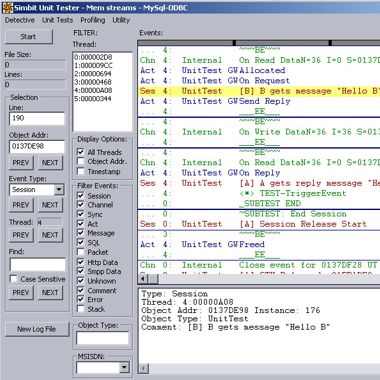Toggle the Sync filter checkbox

(x=81, y=214)
